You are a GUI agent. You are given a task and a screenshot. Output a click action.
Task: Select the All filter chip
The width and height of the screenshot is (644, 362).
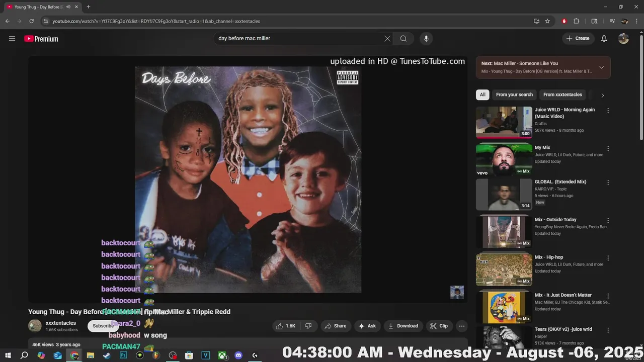(x=482, y=95)
